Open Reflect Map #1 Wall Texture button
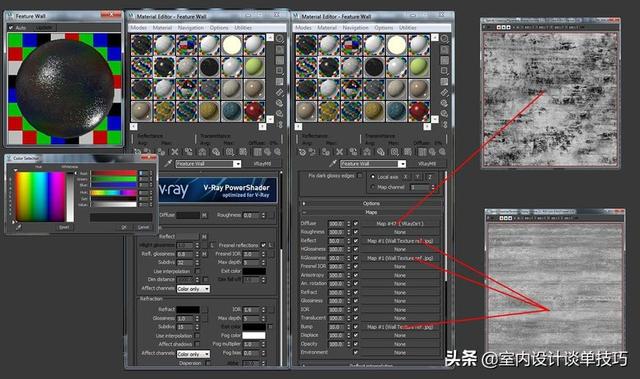640x379 pixels. click(400, 241)
